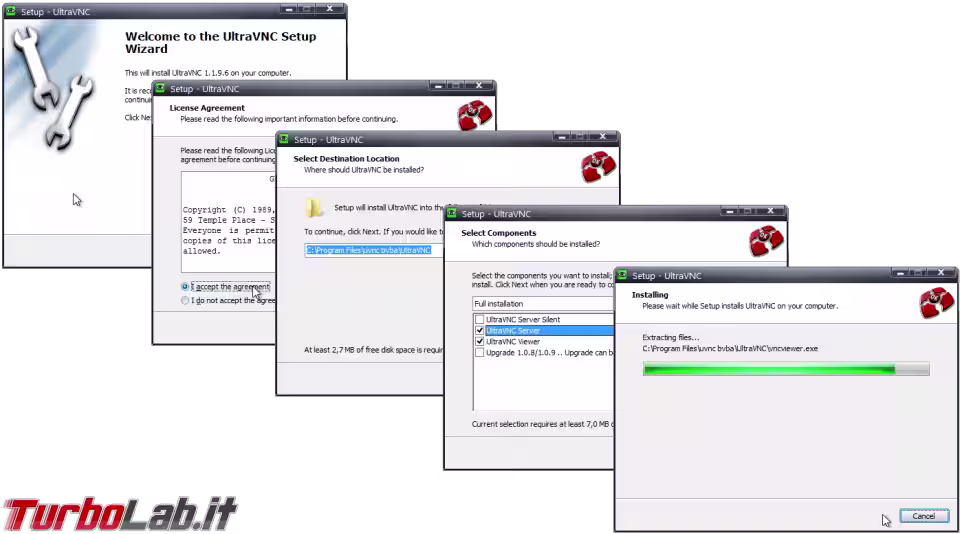The image size is (960, 534).
Task: Click UltraVNC logo in Select Components window
Action: tap(766, 240)
